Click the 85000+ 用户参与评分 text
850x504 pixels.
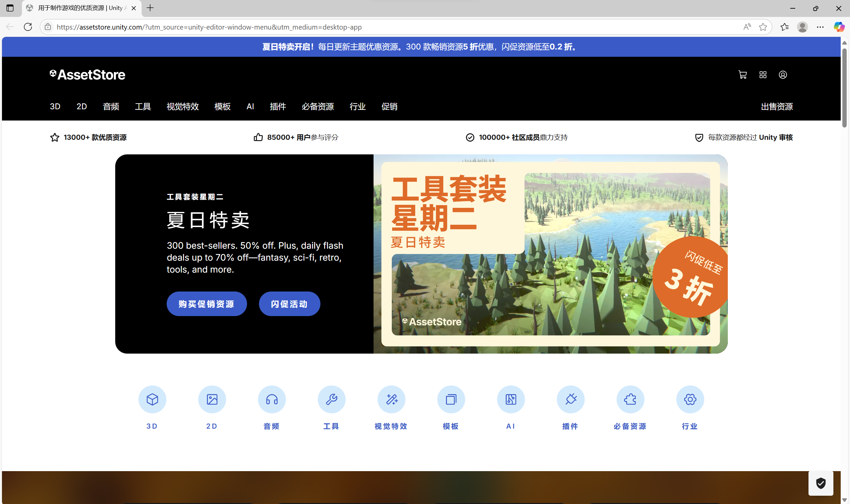tap(302, 137)
